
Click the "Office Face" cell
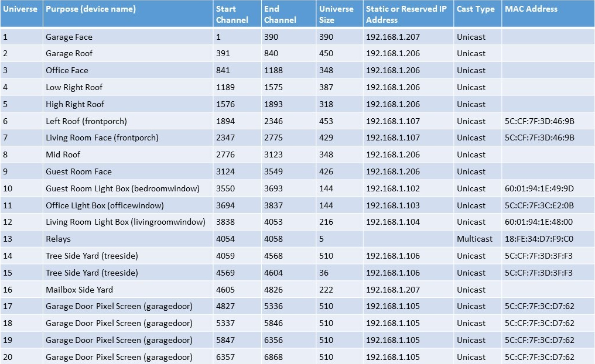coord(67,70)
